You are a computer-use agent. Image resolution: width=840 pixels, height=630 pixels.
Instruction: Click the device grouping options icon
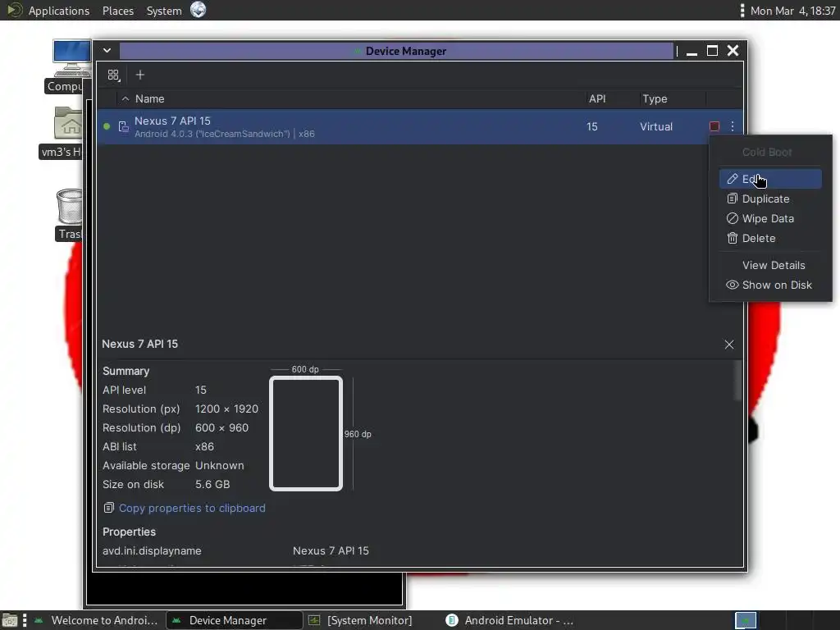[113, 75]
